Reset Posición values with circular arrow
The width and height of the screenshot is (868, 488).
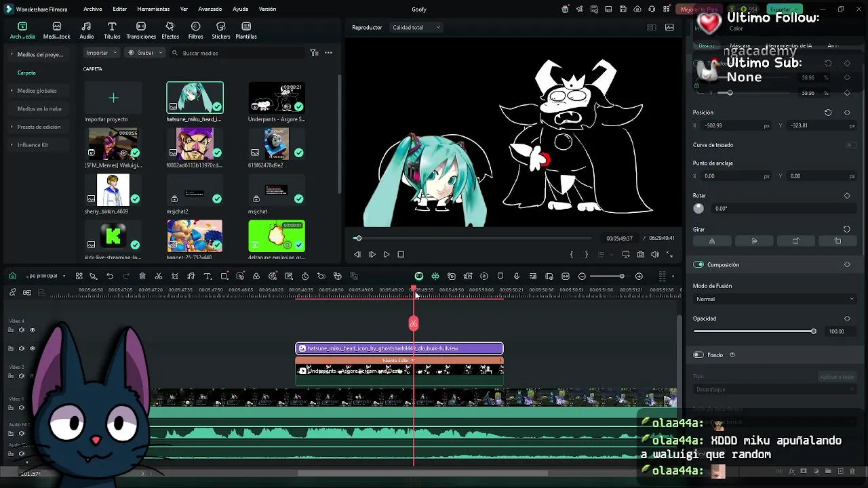pos(828,113)
